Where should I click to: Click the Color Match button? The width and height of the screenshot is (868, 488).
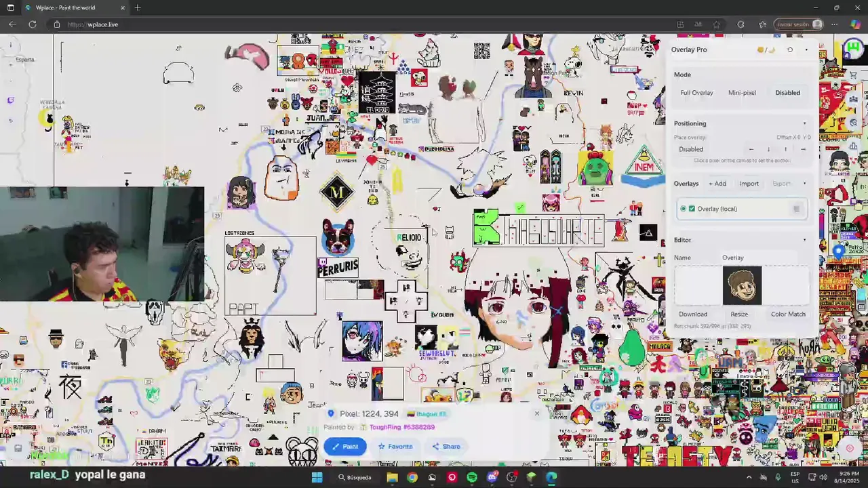788,314
